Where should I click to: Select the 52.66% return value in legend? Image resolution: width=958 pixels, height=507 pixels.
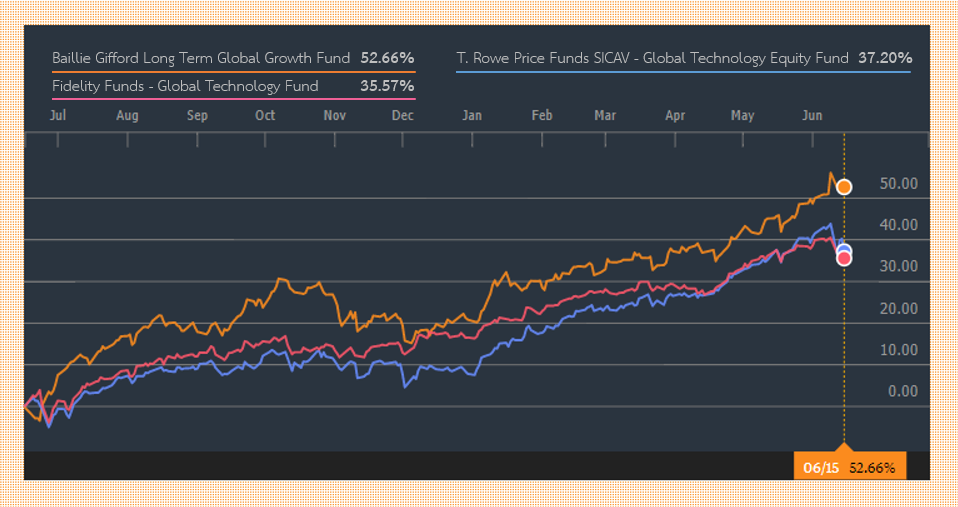click(x=387, y=57)
